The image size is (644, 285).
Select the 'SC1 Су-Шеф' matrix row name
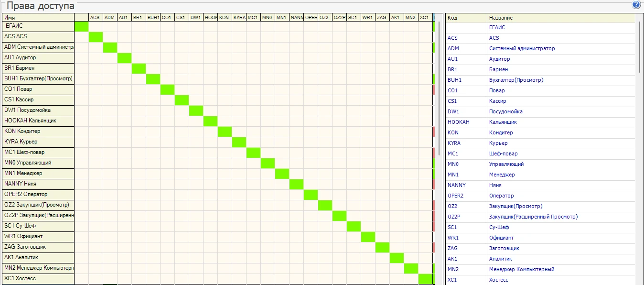(x=38, y=227)
